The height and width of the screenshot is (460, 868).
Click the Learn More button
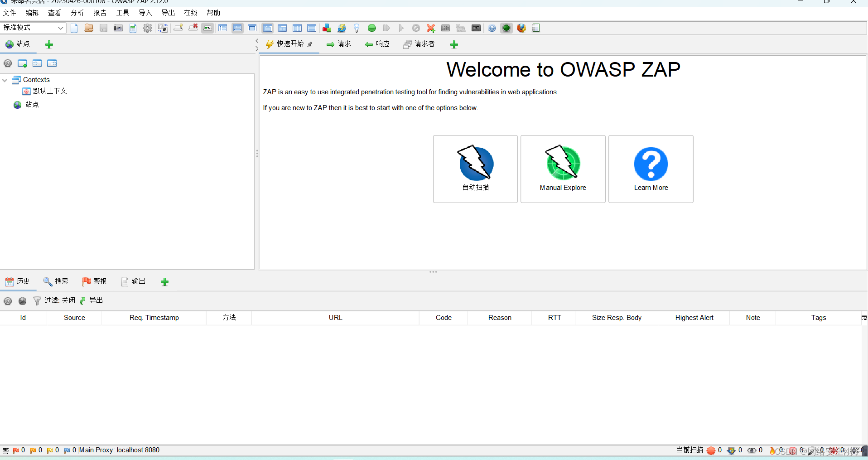point(651,169)
